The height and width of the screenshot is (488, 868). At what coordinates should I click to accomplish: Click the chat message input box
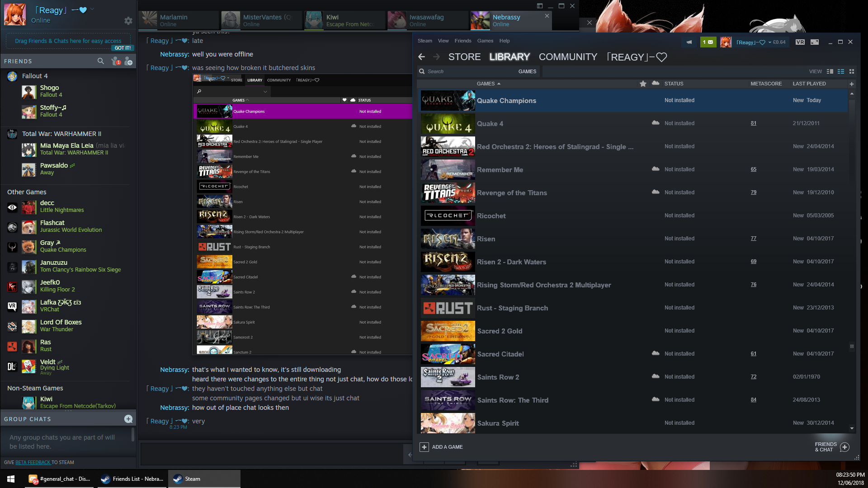[x=271, y=454]
